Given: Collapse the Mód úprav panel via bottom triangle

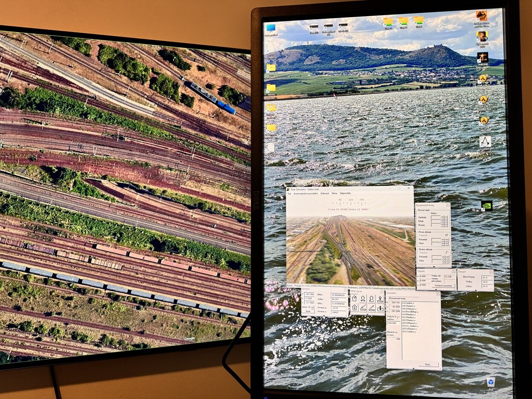Looking at the screenshot, I should [367, 314].
